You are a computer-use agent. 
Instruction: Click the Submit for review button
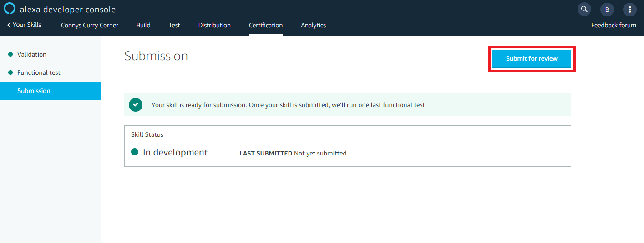[x=532, y=59]
